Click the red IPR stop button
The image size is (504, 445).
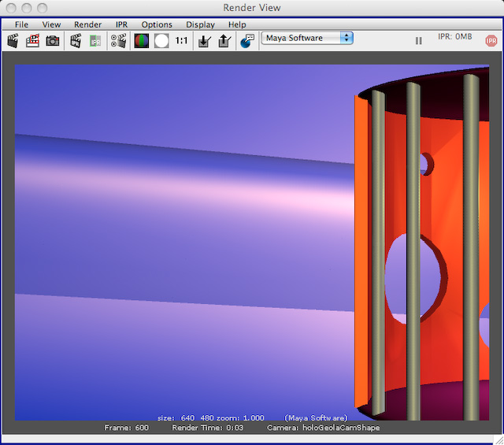click(491, 40)
